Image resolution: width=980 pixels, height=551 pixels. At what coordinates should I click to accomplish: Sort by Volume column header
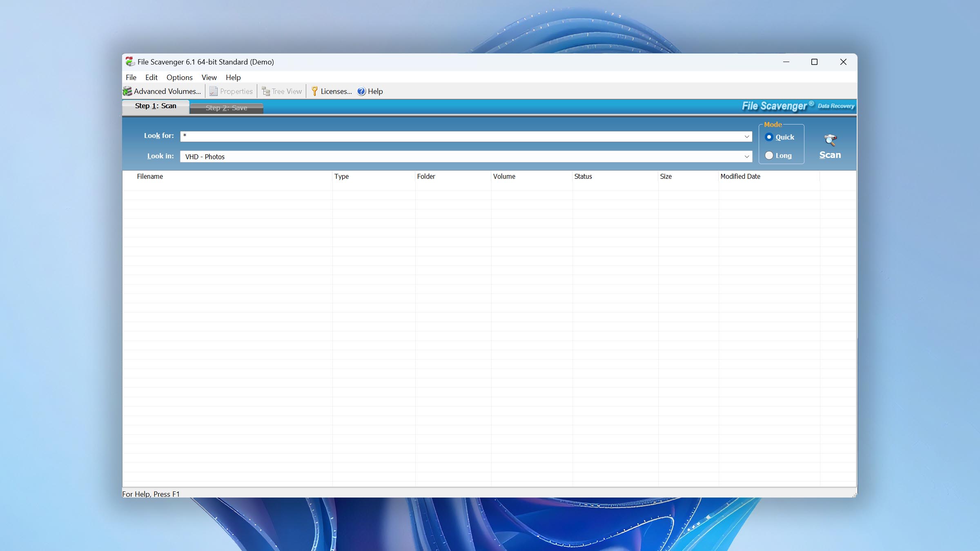click(x=532, y=176)
